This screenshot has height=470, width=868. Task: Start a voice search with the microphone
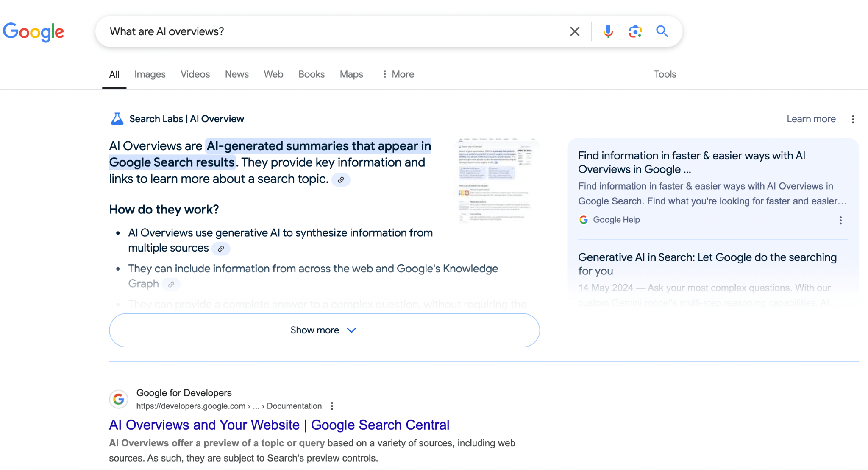point(608,31)
